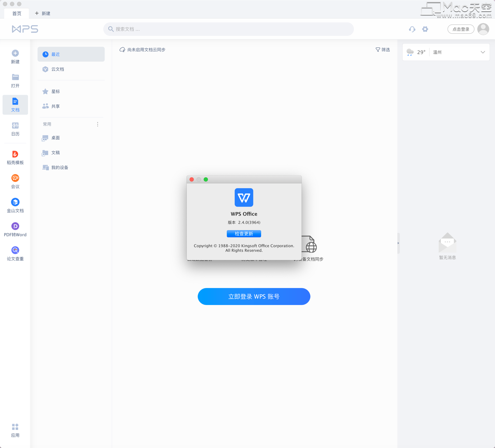Collapse the right message panel arrow

pyautogui.click(x=398, y=243)
